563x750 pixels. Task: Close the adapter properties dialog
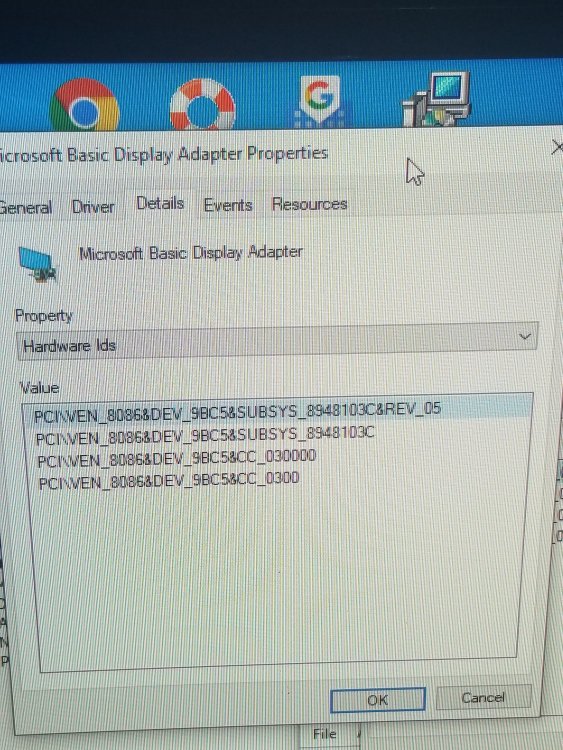(x=557, y=147)
